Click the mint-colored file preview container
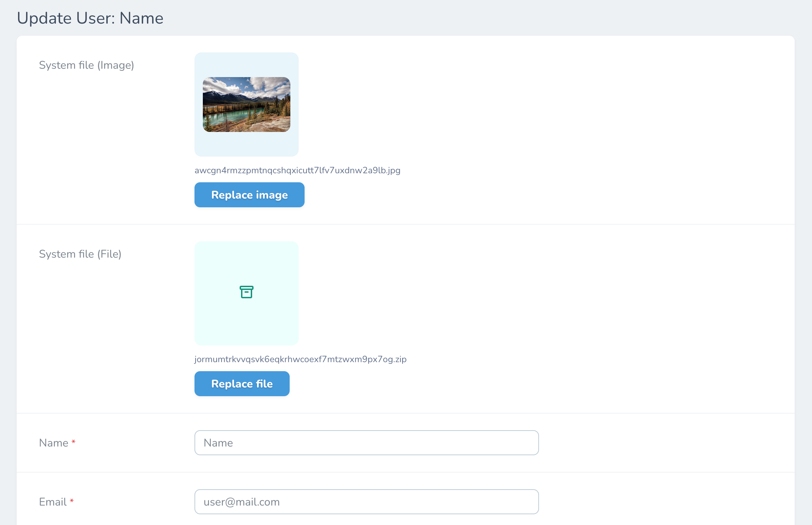Screen dimensions: 812x525 click(x=246, y=326)
